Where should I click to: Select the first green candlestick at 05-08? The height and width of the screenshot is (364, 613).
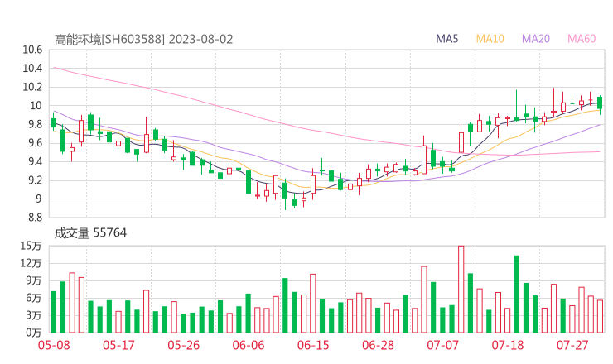(54, 122)
